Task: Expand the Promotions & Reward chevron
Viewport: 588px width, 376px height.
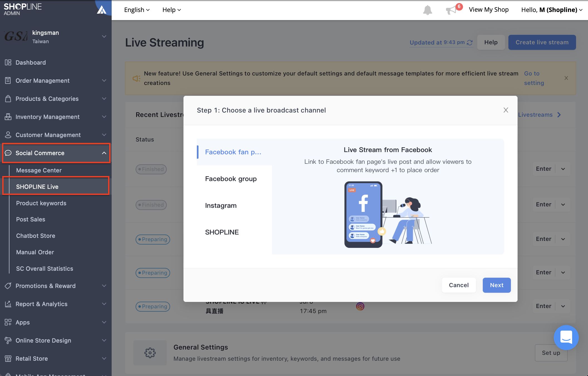Action: (104, 286)
